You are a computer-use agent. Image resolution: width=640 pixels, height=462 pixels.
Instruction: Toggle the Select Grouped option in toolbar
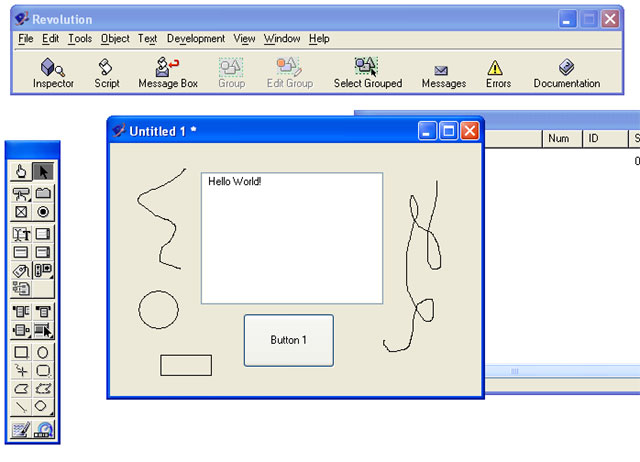[368, 73]
